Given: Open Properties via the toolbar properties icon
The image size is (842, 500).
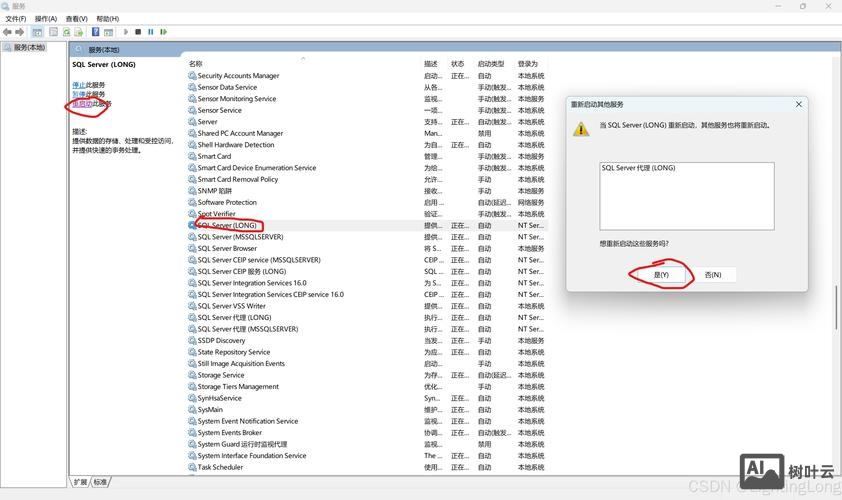Looking at the screenshot, I should [x=53, y=32].
